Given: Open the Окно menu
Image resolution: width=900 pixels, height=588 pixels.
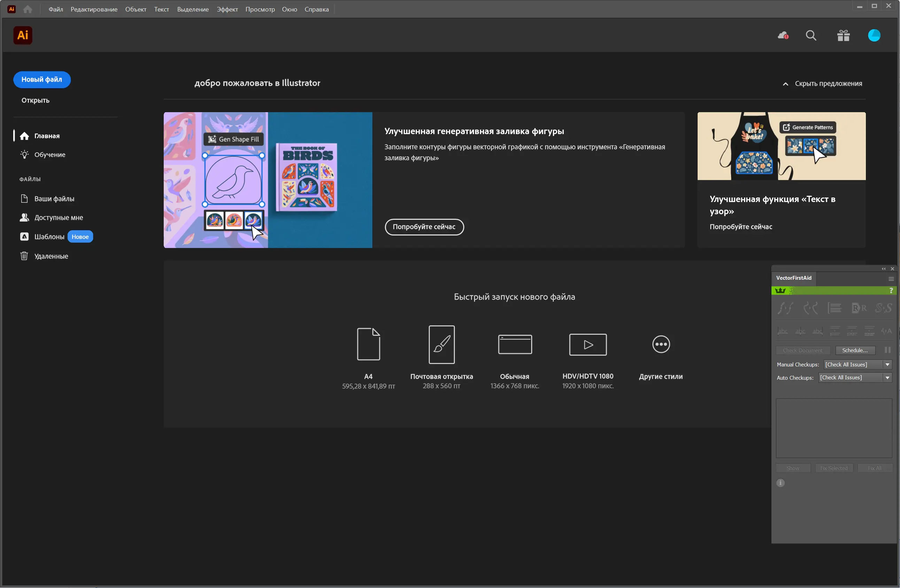Looking at the screenshot, I should coord(289,9).
